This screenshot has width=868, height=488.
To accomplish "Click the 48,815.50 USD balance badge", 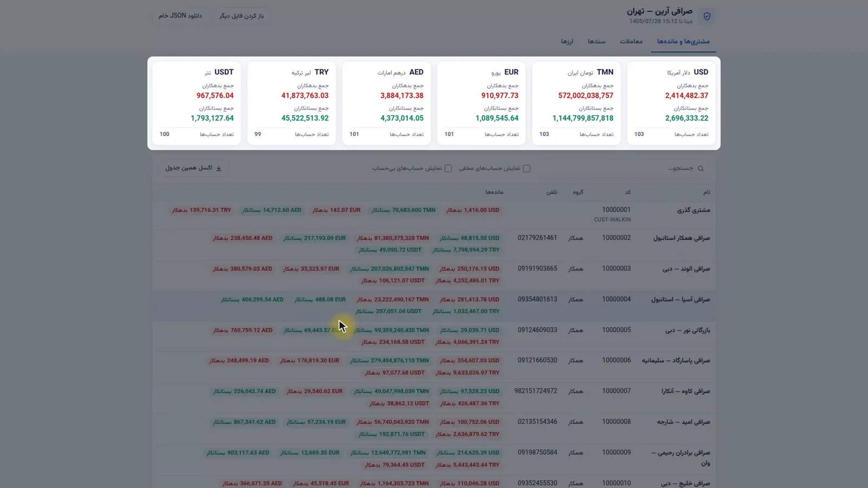I will pyautogui.click(x=469, y=238).
